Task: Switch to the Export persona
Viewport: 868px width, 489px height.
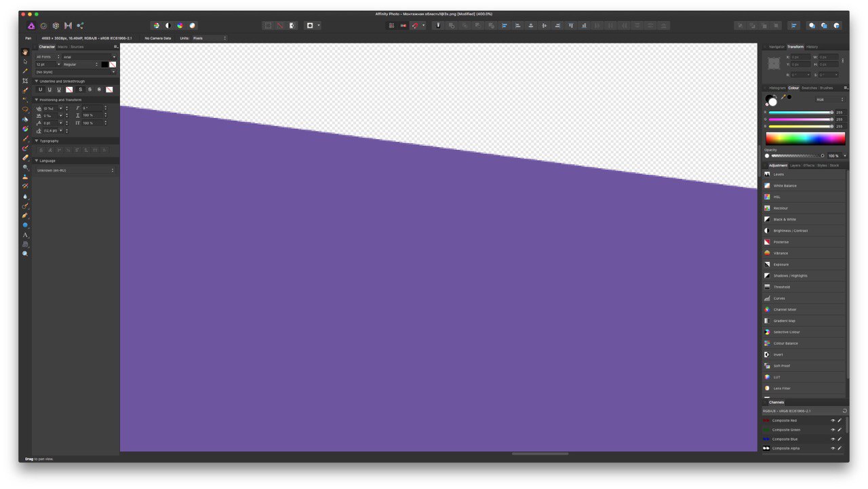Action: 80,26
